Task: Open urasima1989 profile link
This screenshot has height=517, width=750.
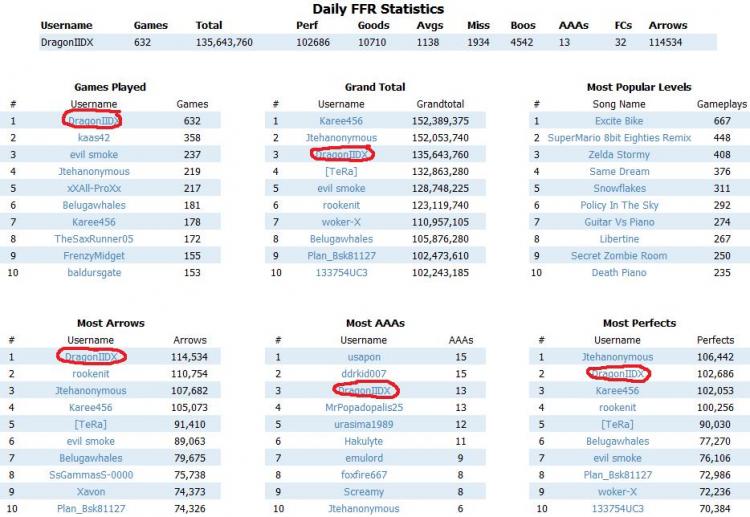Action: tap(364, 425)
